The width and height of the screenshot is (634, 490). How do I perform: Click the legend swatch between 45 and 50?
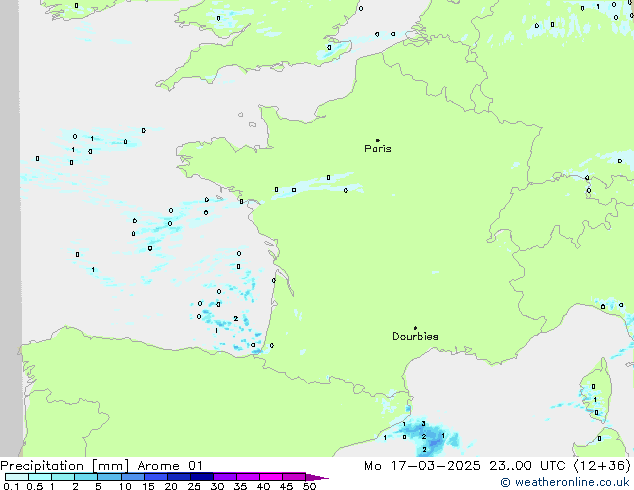click(294, 477)
